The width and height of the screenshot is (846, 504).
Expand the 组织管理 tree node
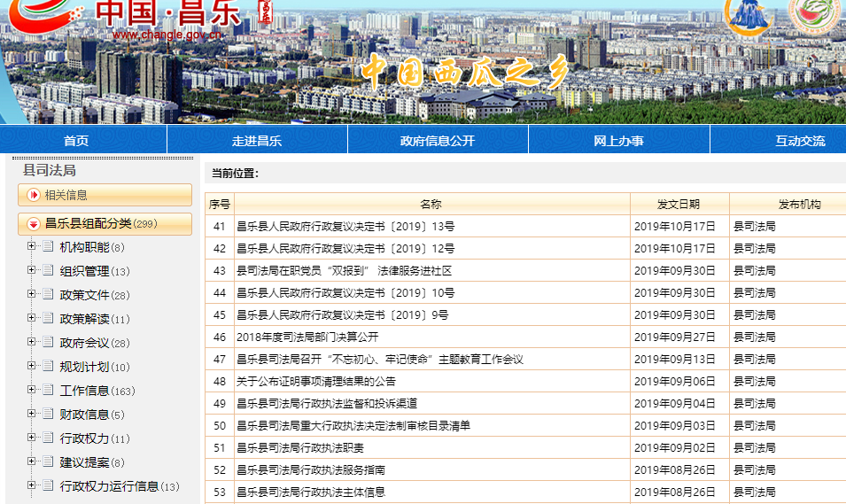[32, 270]
